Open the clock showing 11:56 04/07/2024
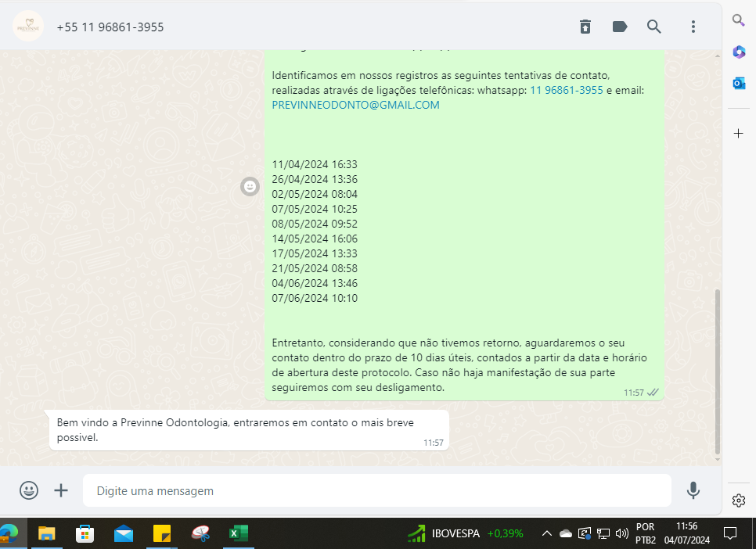756x549 pixels. (x=687, y=533)
